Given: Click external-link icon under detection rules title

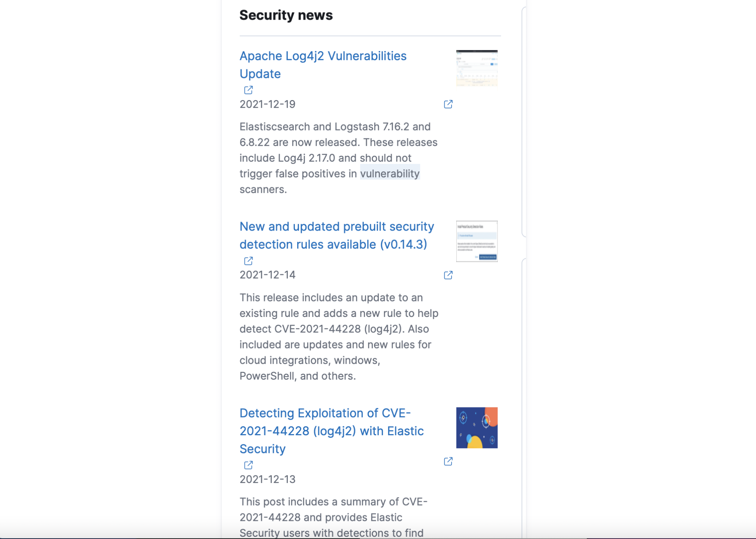Looking at the screenshot, I should pos(248,261).
